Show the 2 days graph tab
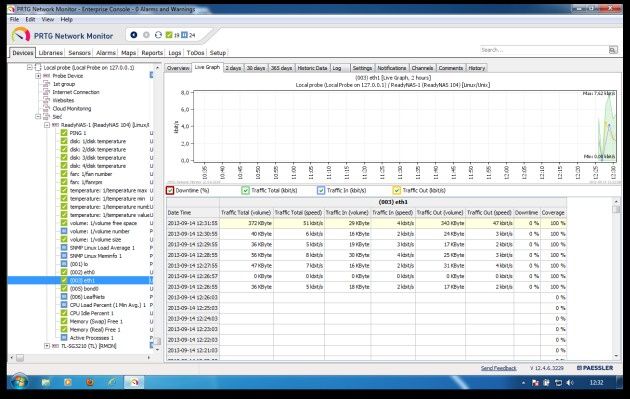The height and width of the screenshot is (399, 630). click(x=233, y=68)
